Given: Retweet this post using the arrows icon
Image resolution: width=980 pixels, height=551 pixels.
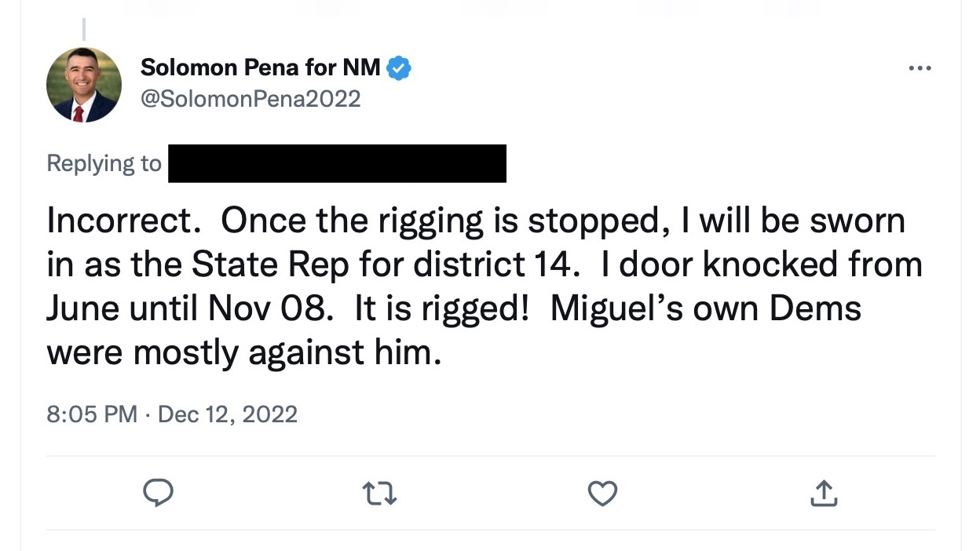Looking at the screenshot, I should 379,493.
